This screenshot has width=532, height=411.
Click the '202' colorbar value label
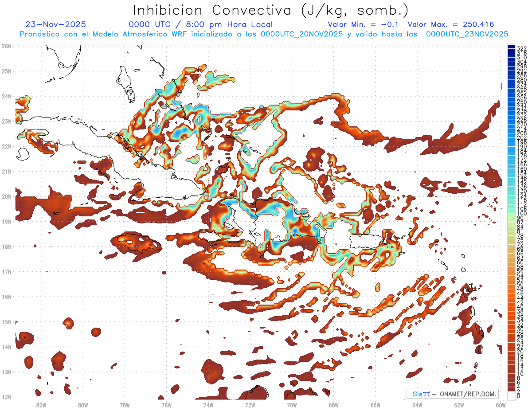522,138
